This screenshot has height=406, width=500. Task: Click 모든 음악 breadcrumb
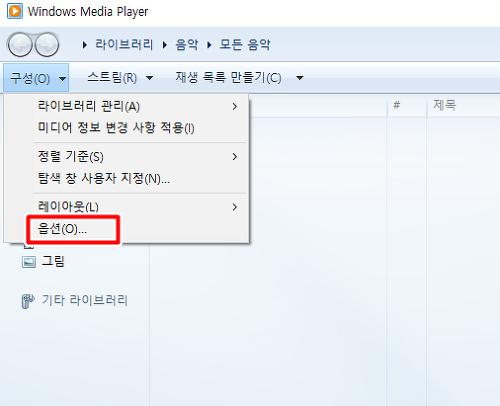[245, 44]
